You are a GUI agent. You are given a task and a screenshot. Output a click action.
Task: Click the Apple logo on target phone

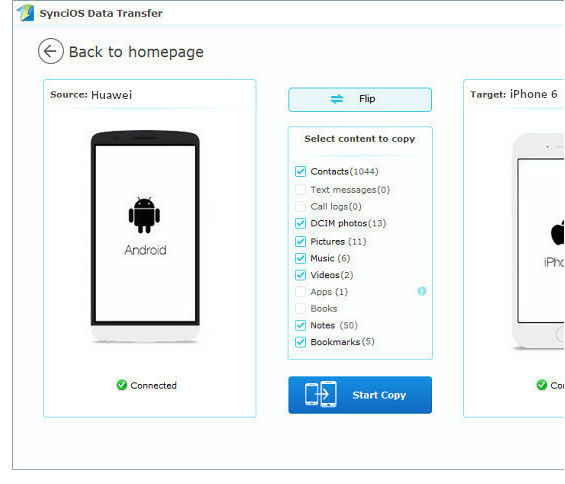[x=557, y=232]
